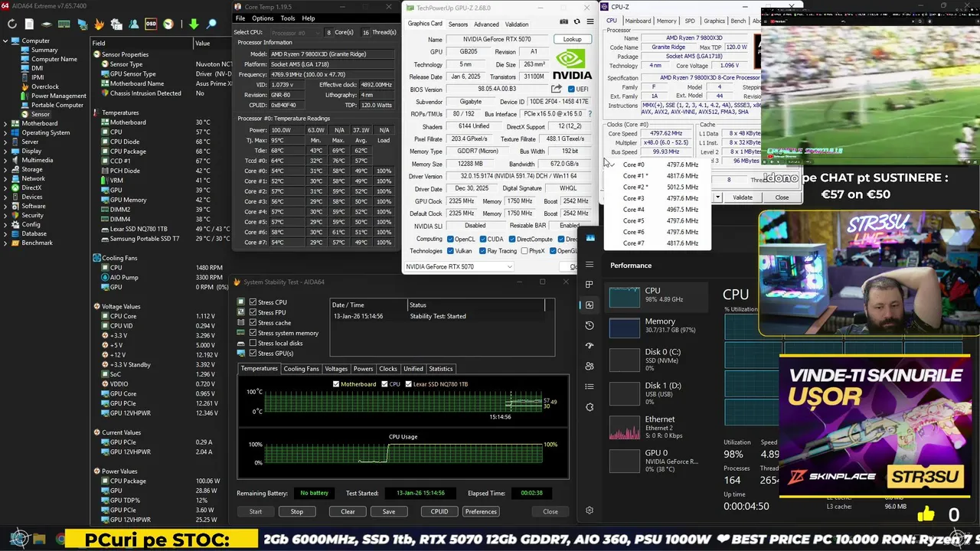The width and height of the screenshot is (980, 551).
Task: Open the GPU-Z hamburger menu
Action: (590, 21)
